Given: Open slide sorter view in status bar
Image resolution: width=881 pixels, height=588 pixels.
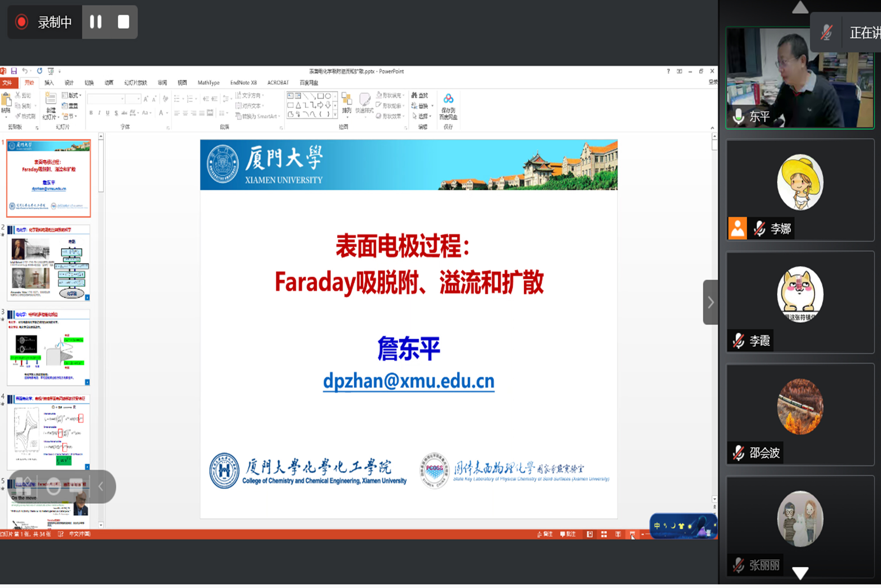Looking at the screenshot, I should (x=604, y=534).
